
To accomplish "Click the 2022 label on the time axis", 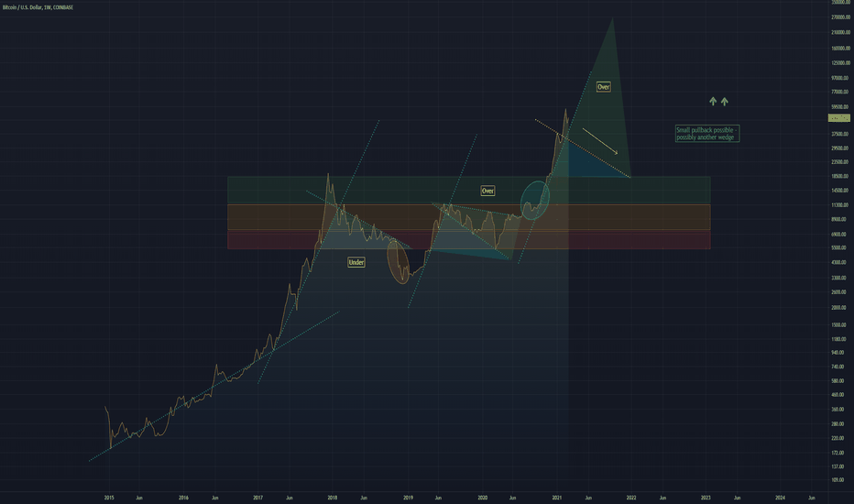I will tap(631, 498).
